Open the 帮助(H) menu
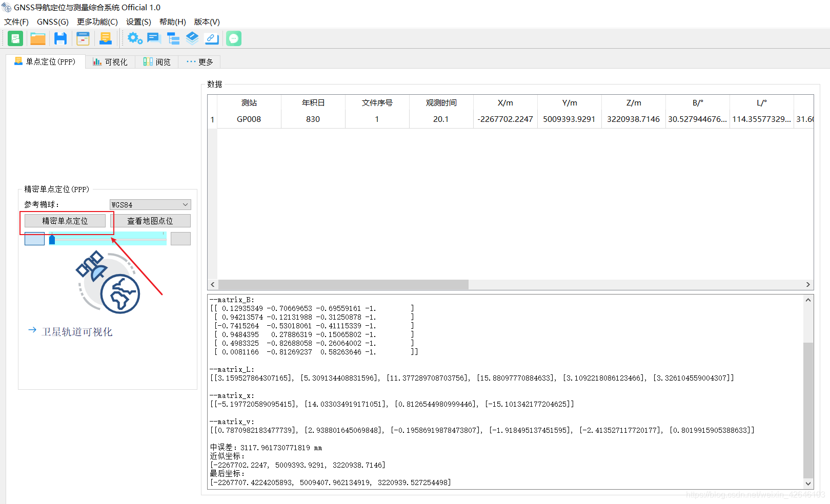The height and width of the screenshot is (504, 830). point(173,22)
